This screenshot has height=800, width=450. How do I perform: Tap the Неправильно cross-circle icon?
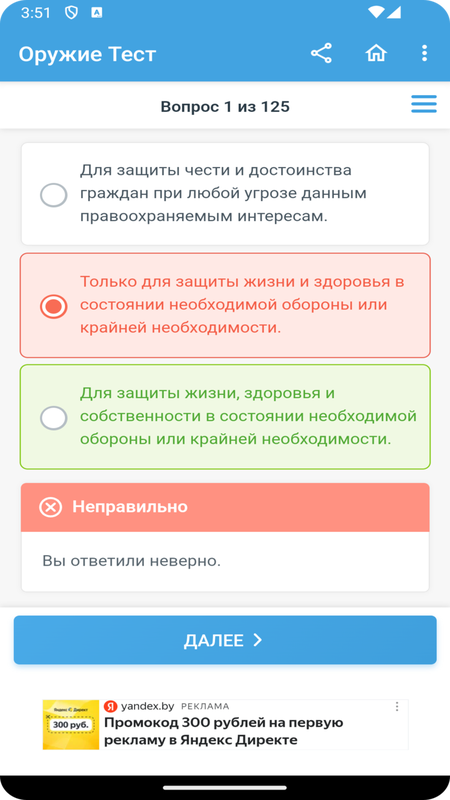coord(51,507)
